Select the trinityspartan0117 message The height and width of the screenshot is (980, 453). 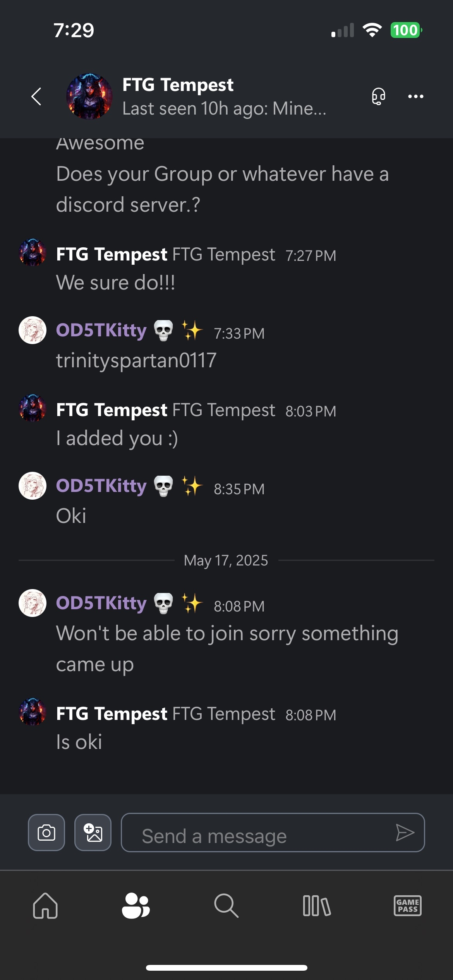136,360
